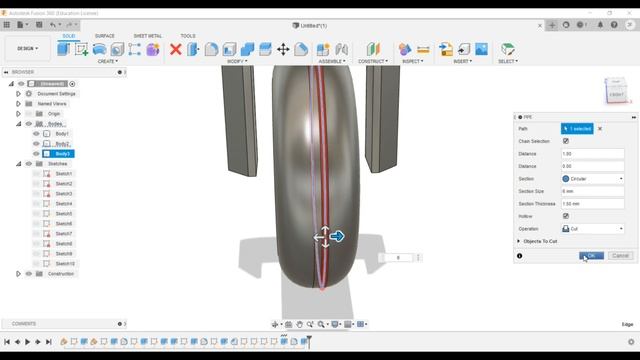Click the Save icon in quick access bar
Image resolution: width=640 pixels, height=360 pixels.
(39, 25)
